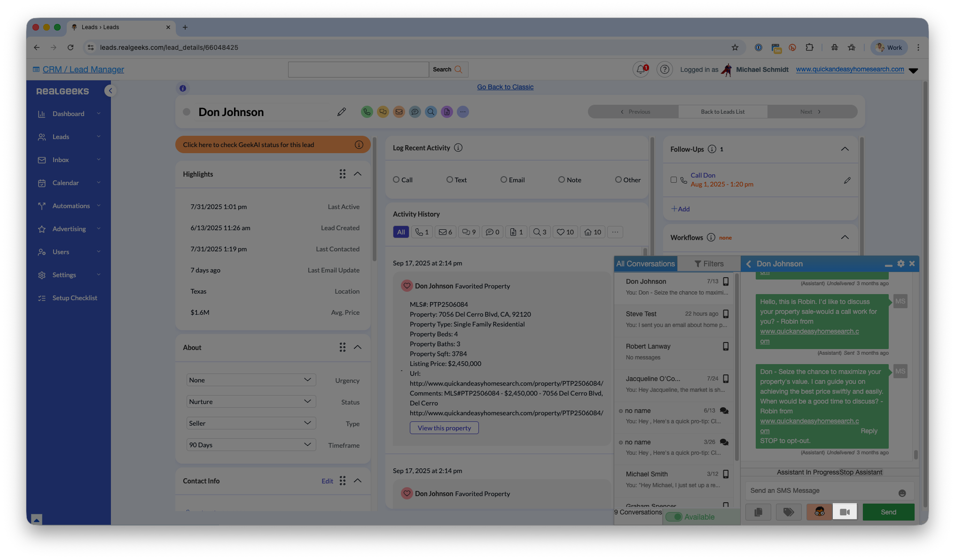Screen dimensions: 955x560
Task: Click the green phone call icon
Action: [367, 112]
